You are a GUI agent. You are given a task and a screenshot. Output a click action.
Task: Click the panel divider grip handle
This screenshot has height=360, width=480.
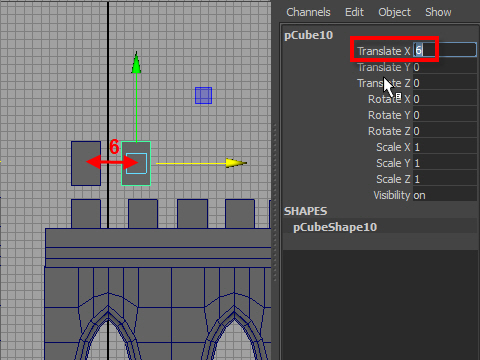[x=275, y=203]
